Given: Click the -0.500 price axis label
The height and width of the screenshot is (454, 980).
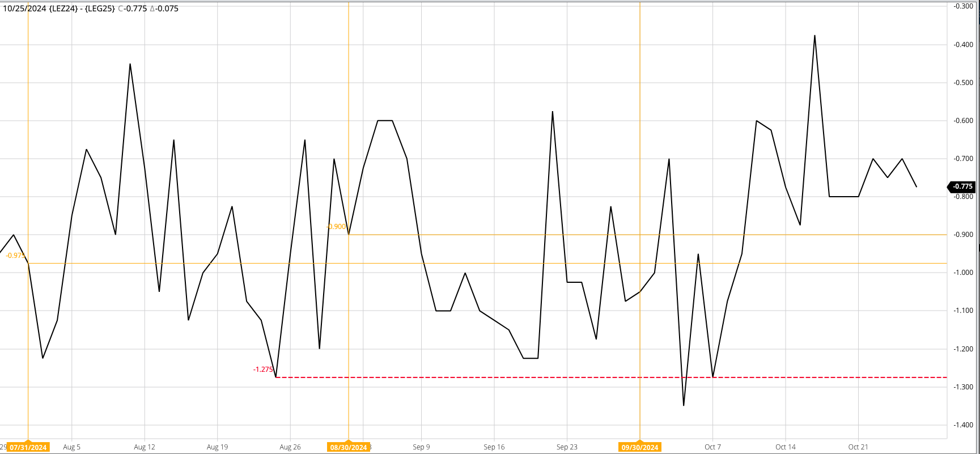Looking at the screenshot, I should (963, 83).
